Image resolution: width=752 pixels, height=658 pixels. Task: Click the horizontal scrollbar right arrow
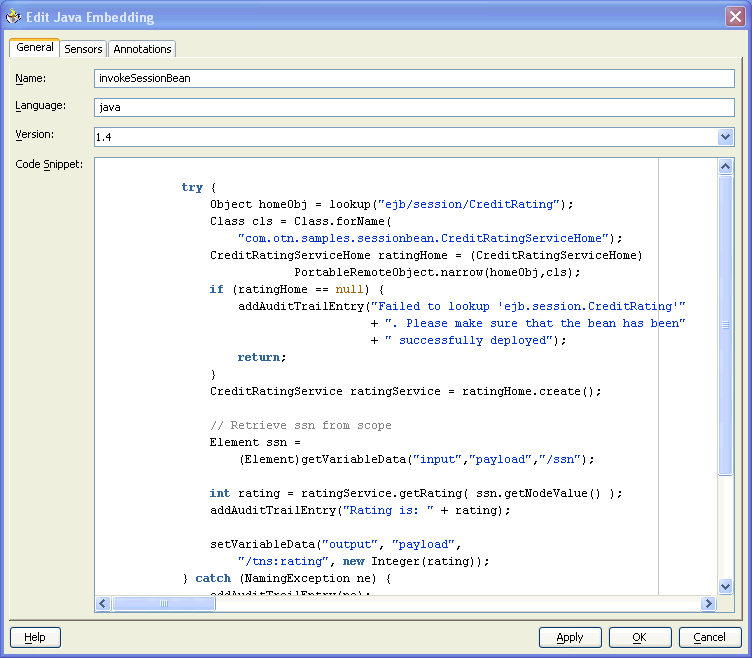pyautogui.click(x=708, y=603)
